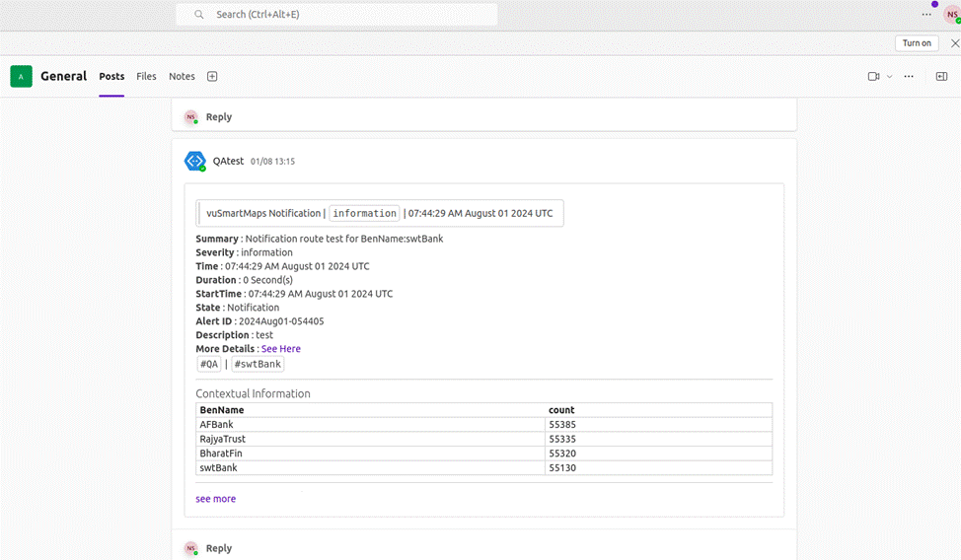Click the QAtest bot avatar icon
Image resolution: width=961 pixels, height=560 pixels.
[x=195, y=161]
